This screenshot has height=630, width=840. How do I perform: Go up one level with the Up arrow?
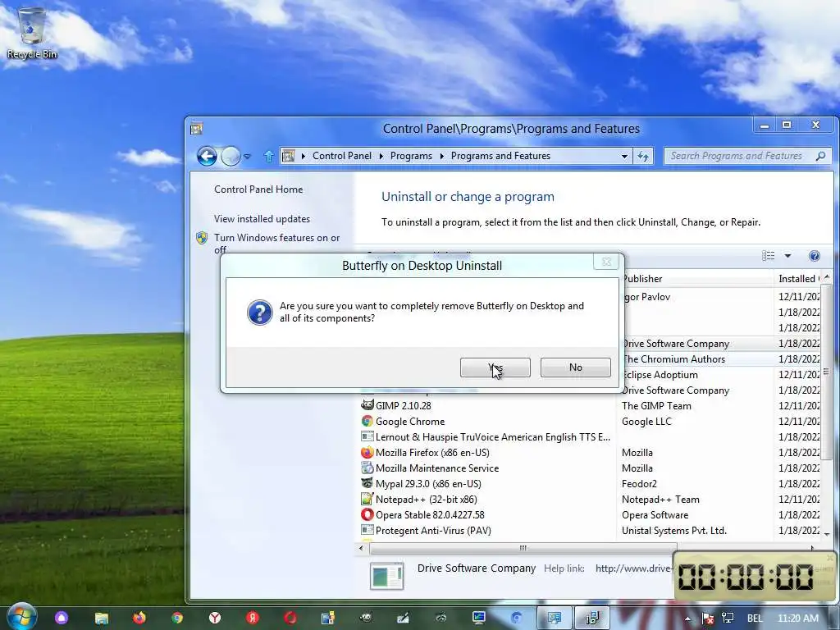point(269,156)
